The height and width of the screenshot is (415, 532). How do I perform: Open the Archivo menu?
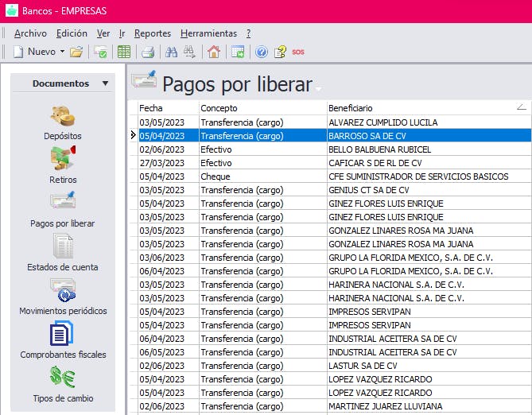click(30, 33)
